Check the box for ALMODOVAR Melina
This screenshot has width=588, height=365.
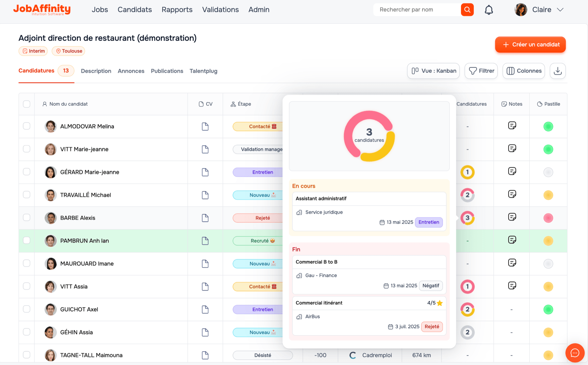27,126
